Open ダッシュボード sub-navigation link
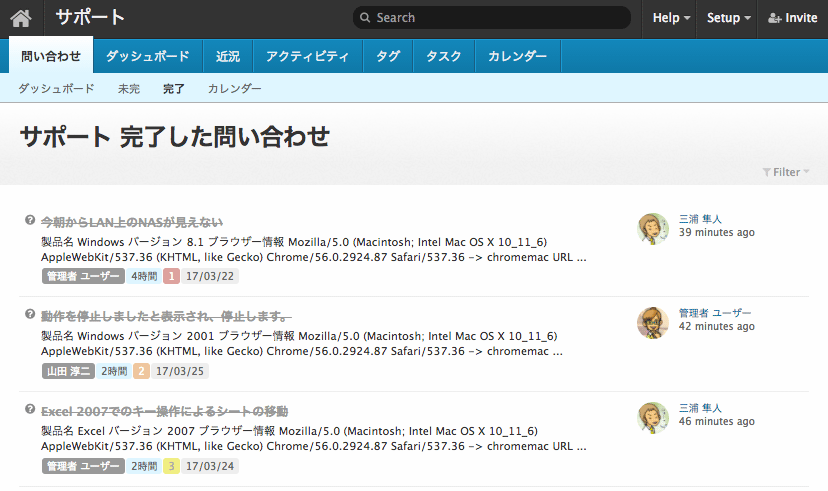This screenshot has height=491, width=828. (x=57, y=88)
